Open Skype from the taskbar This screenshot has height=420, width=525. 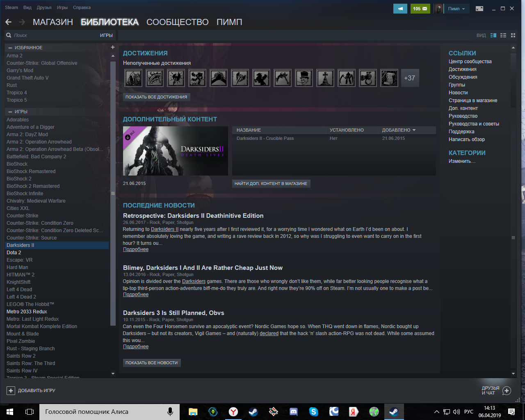314,411
